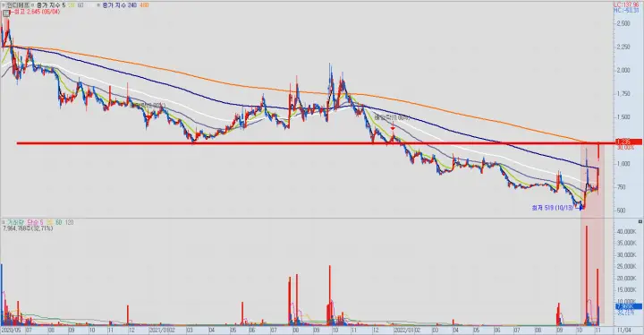The height and width of the screenshot is (335, 644).
Task: Toggle the marker before the 인디에프 legend
Action: (x=4, y=5)
